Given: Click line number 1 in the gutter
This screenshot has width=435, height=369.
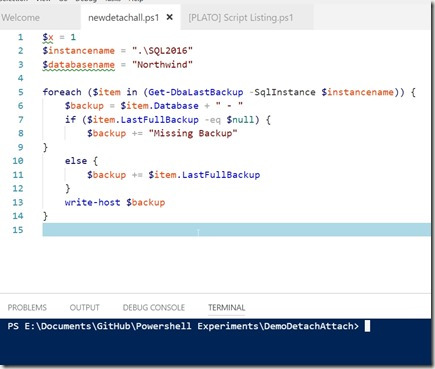Looking at the screenshot, I should 21,37.
